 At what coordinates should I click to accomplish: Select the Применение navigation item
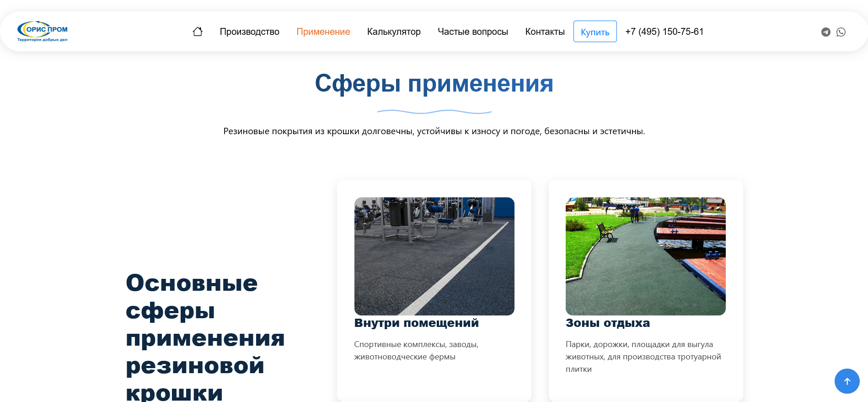coord(323,32)
